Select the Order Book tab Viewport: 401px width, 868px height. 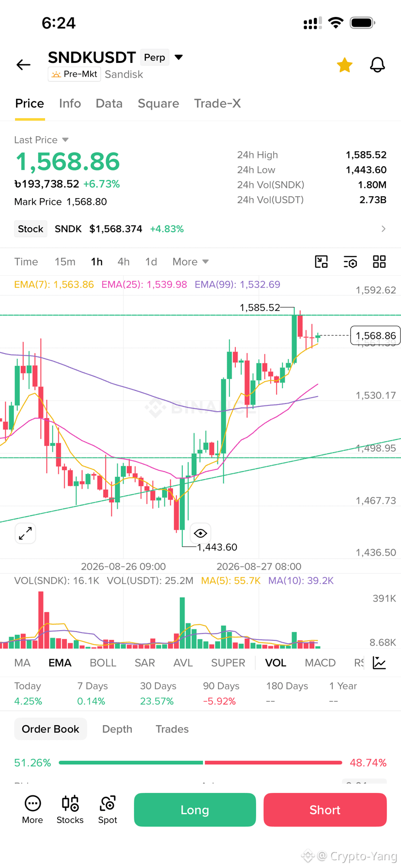point(50,729)
